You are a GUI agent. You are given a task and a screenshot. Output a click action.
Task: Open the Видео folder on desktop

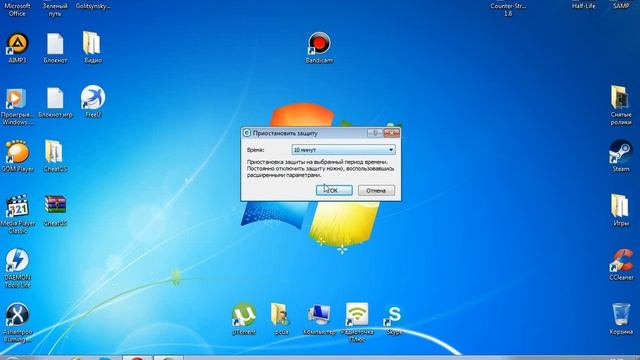pos(92,43)
